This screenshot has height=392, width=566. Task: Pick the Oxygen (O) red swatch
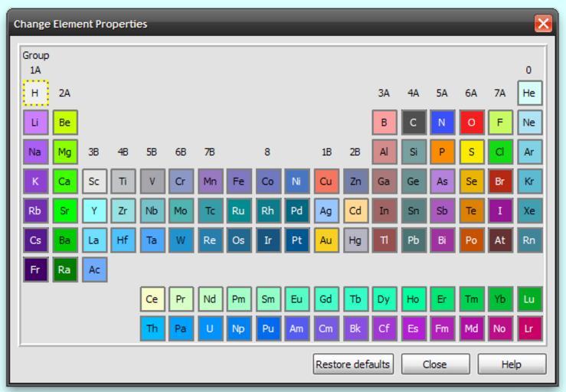pyautogui.click(x=471, y=122)
